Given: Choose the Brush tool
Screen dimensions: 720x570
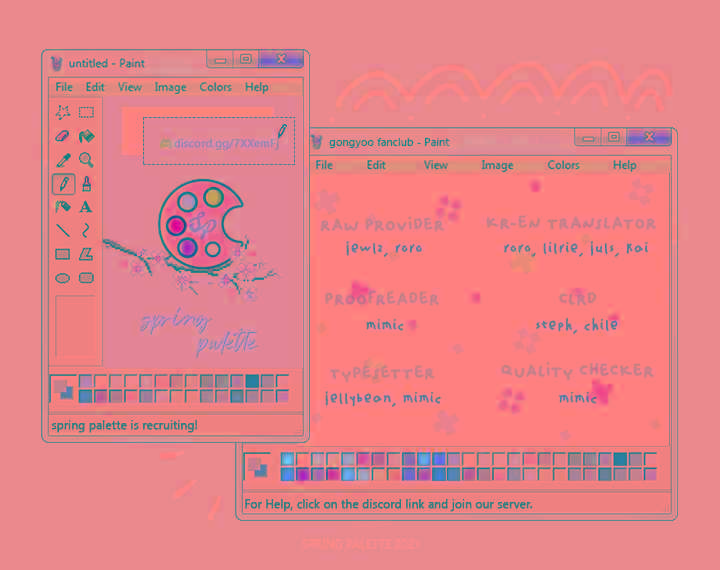Looking at the screenshot, I should point(87,184).
